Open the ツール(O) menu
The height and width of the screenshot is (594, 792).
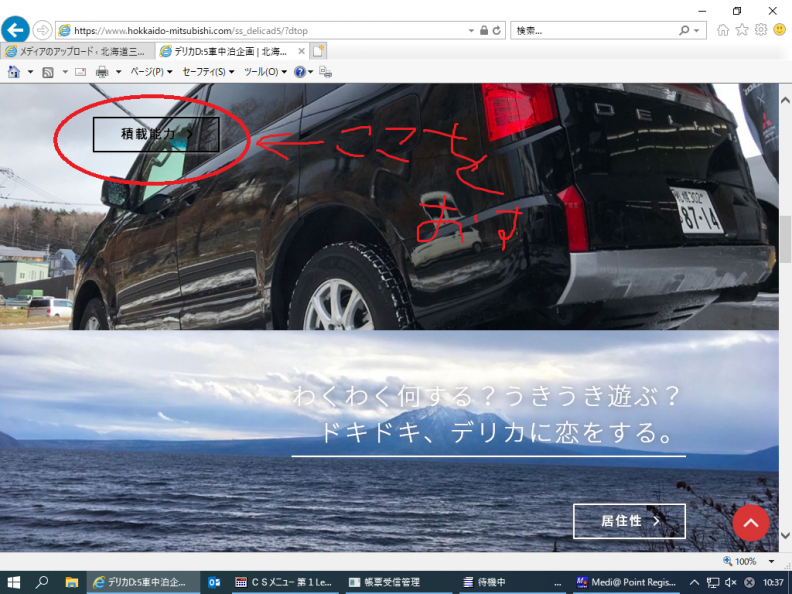click(266, 72)
